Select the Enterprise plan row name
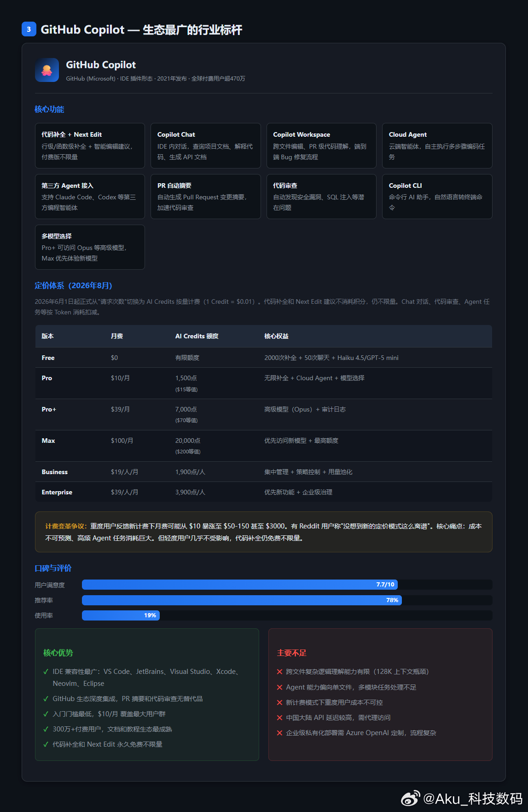This screenshot has width=528, height=812. 57,492
